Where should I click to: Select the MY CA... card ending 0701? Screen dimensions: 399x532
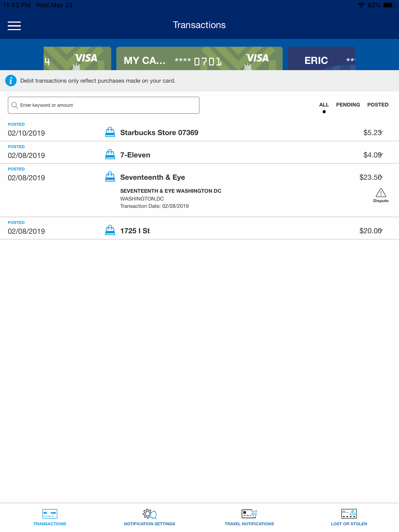[x=199, y=58]
